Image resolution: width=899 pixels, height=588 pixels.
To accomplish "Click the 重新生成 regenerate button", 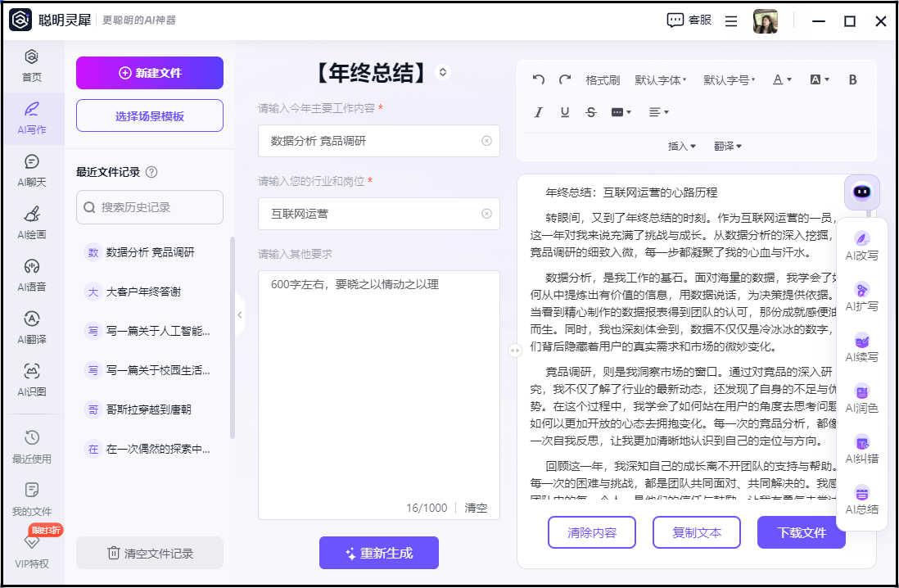I will 379,553.
